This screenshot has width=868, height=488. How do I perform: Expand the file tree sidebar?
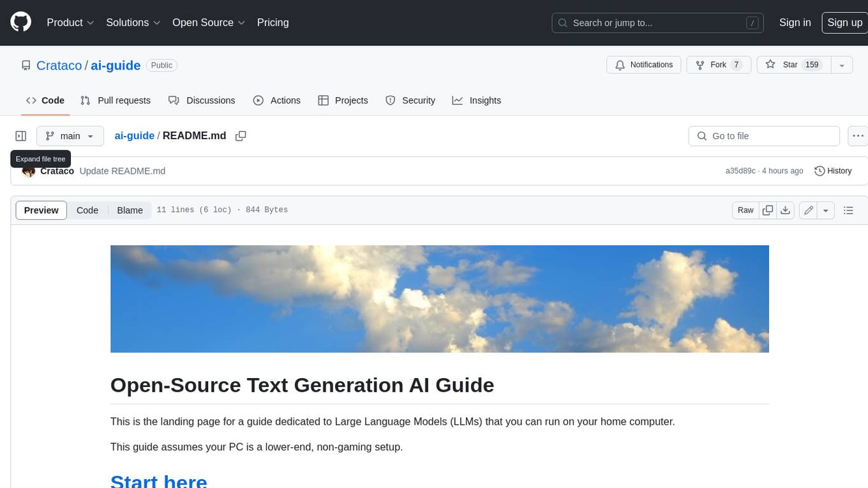point(21,136)
